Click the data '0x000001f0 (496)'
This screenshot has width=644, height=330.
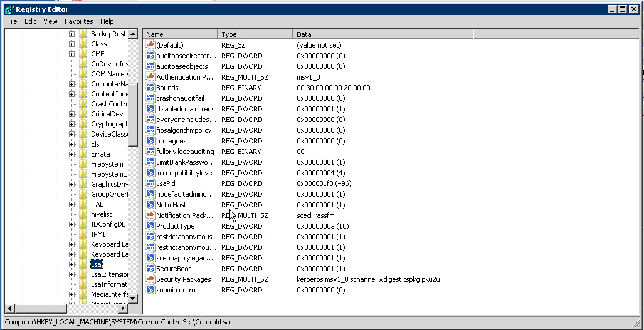[324, 183]
